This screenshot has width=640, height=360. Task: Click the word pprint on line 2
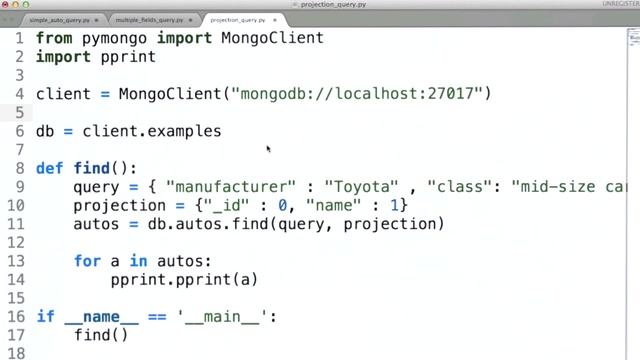pyautogui.click(x=128, y=57)
